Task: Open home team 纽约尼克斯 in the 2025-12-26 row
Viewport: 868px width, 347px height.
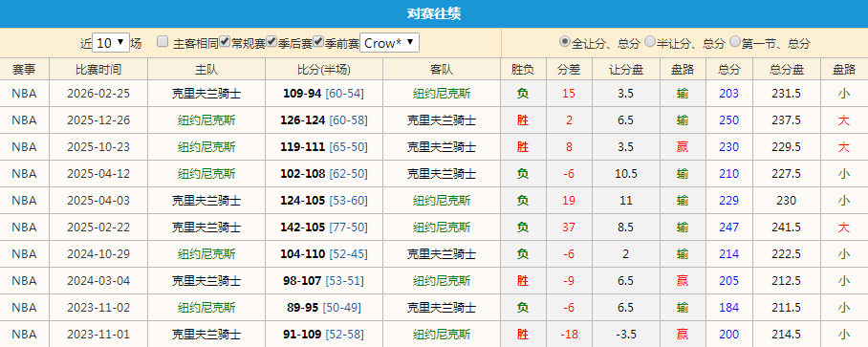Action: click(x=206, y=120)
